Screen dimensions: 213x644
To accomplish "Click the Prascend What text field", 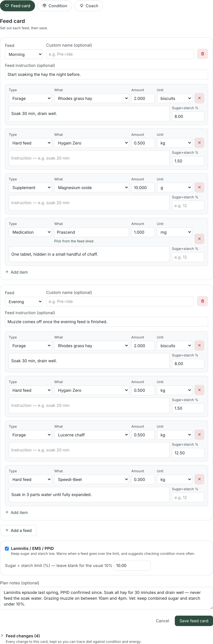I will point(91,232).
